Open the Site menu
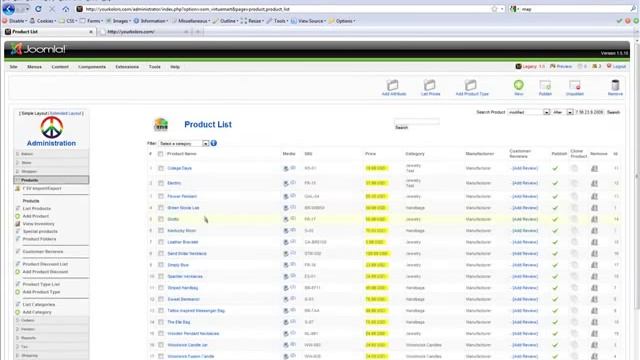The height and width of the screenshot is (360, 640). point(13,67)
